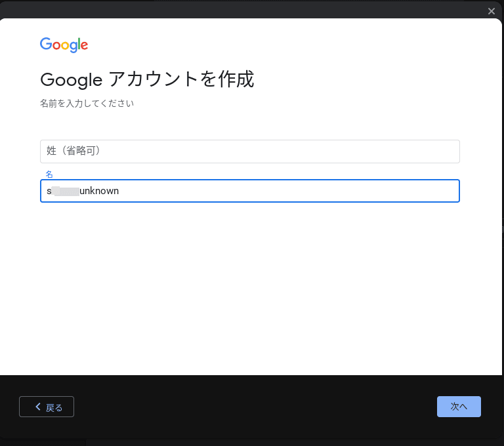Proceed with the 次へ button
504x446 pixels.
point(459,407)
